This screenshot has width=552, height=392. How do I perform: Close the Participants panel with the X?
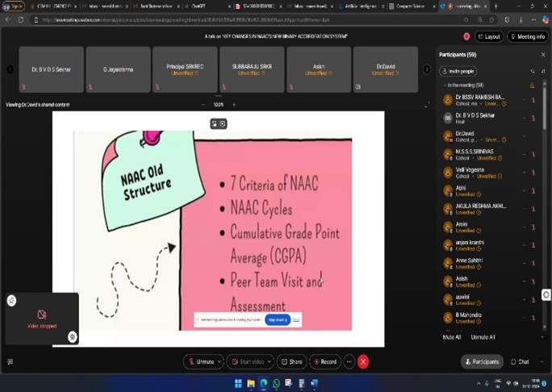pos(543,55)
